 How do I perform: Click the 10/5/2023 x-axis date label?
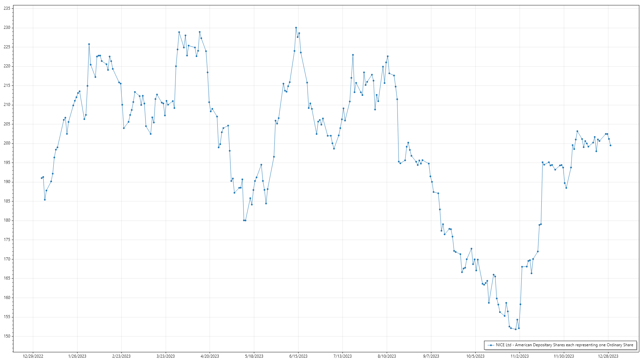point(475,356)
